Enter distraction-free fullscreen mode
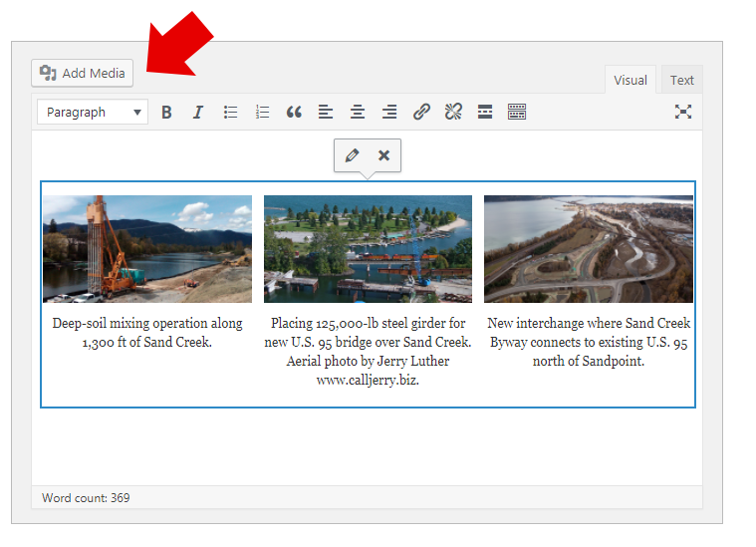The height and width of the screenshot is (547, 756). [x=683, y=112]
